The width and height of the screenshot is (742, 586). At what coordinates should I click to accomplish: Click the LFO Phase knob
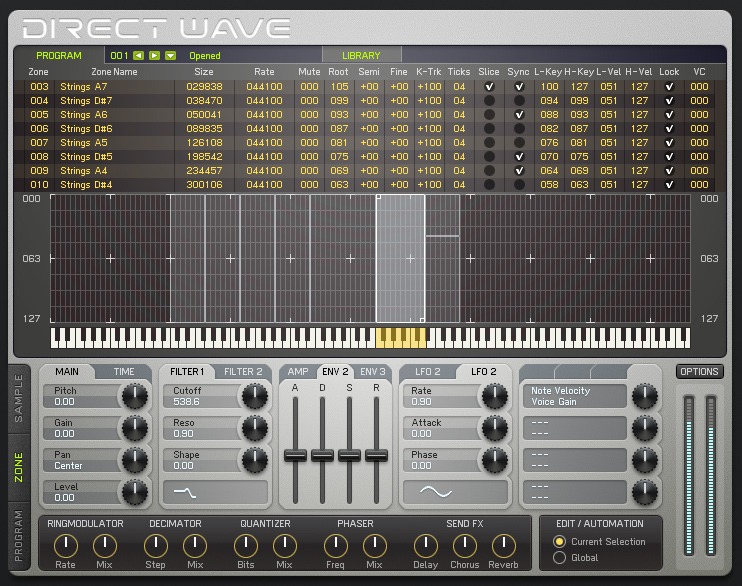click(495, 460)
